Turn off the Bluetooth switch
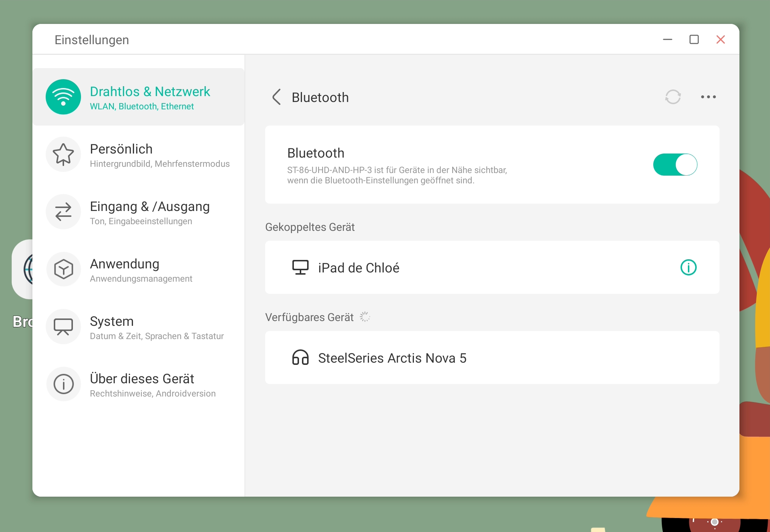770x532 pixels. (x=675, y=165)
